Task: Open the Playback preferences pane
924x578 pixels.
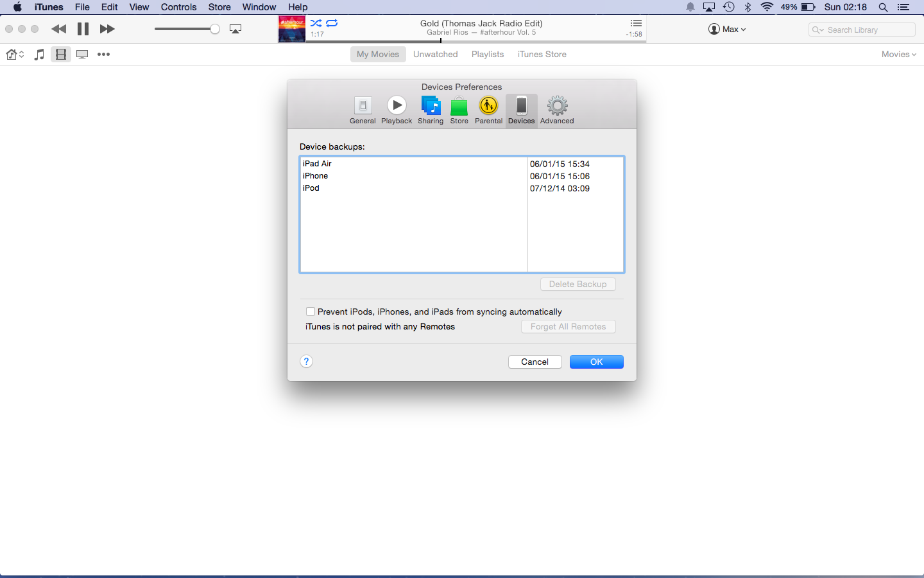Action: pos(397,110)
